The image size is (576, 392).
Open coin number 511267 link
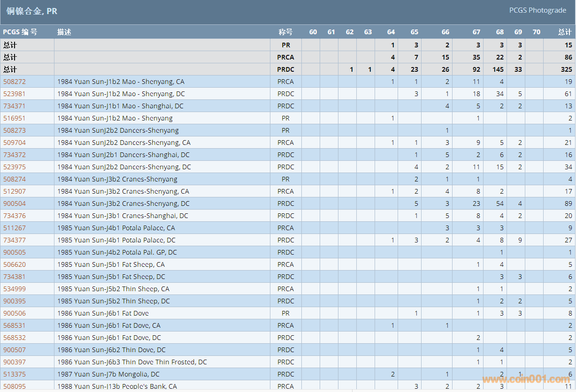[x=15, y=228]
